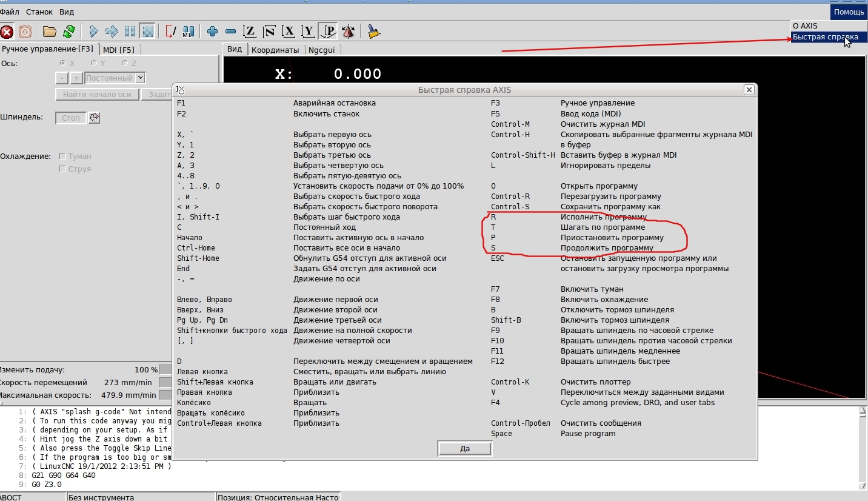Click 'Приостановить программу' in the help dialog
The width and height of the screenshot is (868, 501).
pyautogui.click(x=612, y=238)
